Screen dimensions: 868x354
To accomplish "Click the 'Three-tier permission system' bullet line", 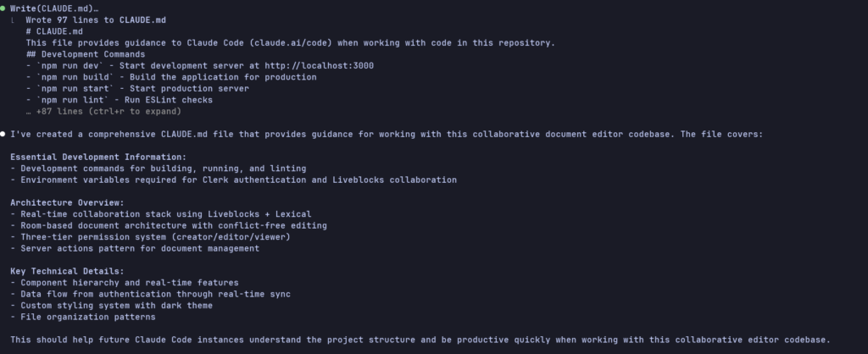I will 151,237.
